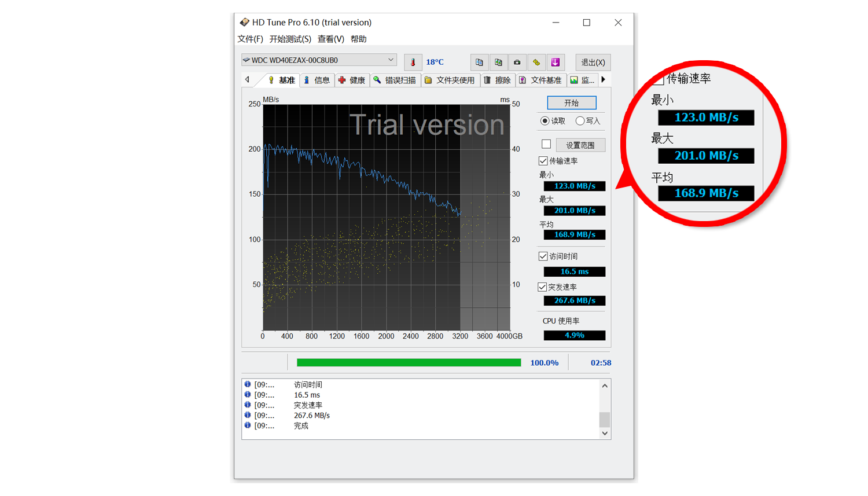868x496 pixels.
Task: Open the WDC WD40EZAX drive selection dropdown
Action: (x=319, y=60)
